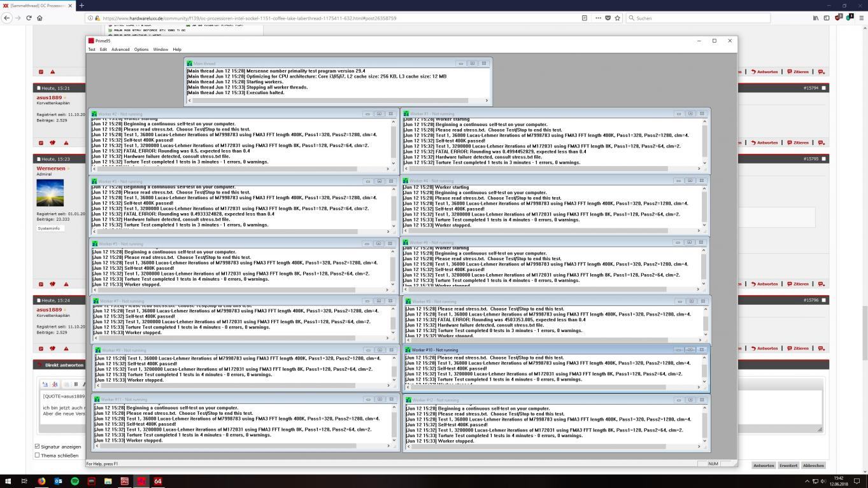868x488 pixels.
Task: Open the Options menu in Prime95
Action: tap(141, 49)
